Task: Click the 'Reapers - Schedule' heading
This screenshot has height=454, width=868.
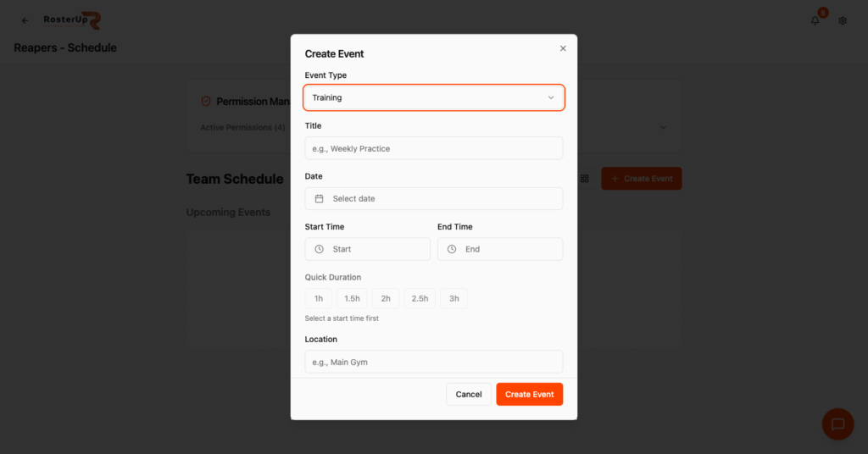Action: point(65,47)
